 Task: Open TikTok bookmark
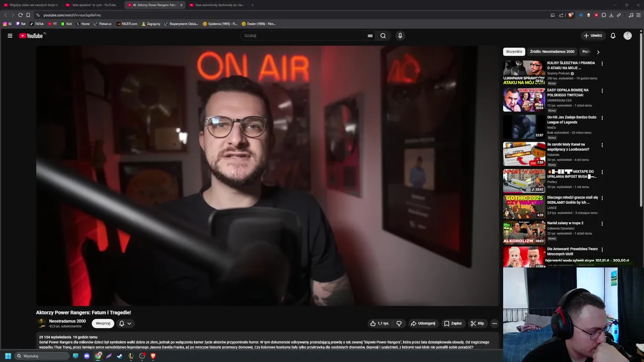point(37,24)
